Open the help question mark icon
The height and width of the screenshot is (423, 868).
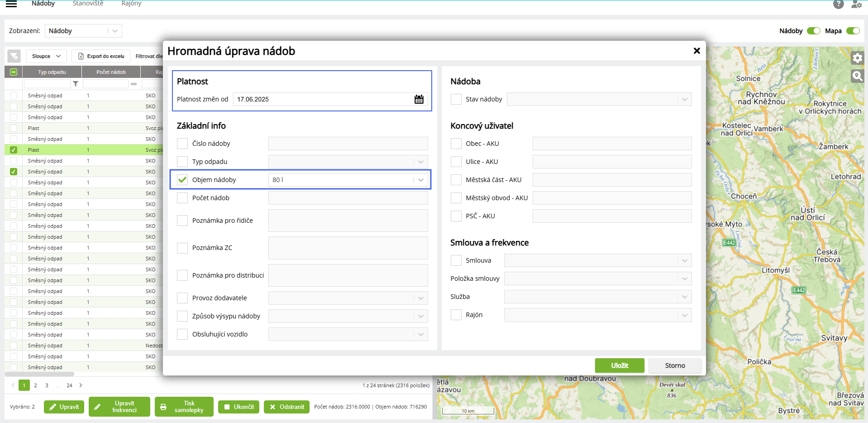(838, 5)
